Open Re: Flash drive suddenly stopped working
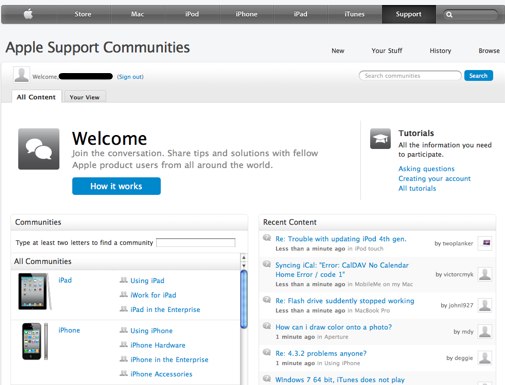 (x=345, y=301)
